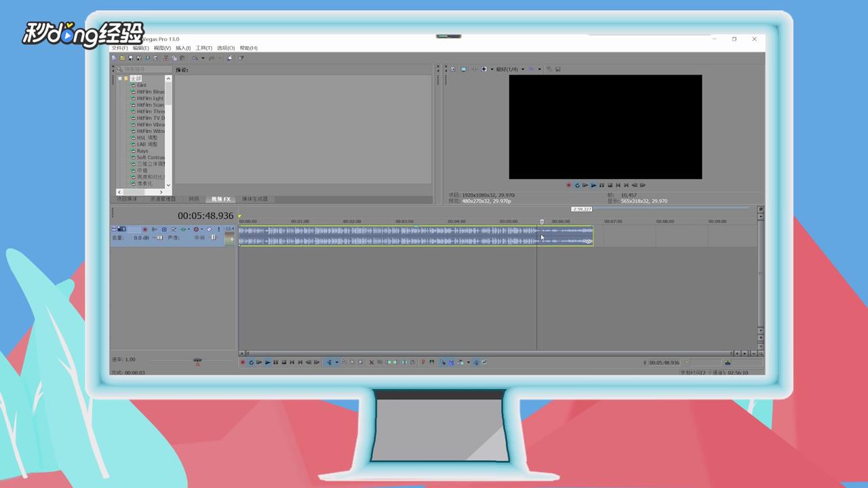
Task: Select the Soft Contrast effect
Action: [151, 157]
